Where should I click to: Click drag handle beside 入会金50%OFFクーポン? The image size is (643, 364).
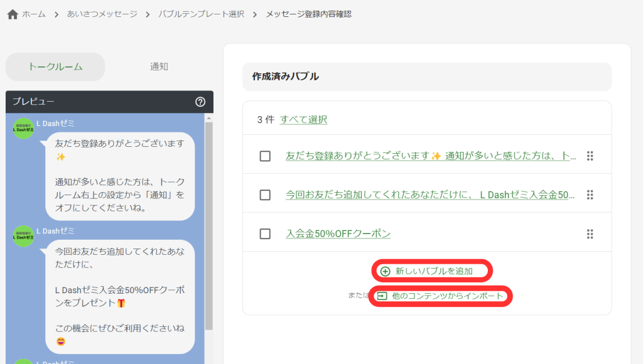tap(590, 233)
